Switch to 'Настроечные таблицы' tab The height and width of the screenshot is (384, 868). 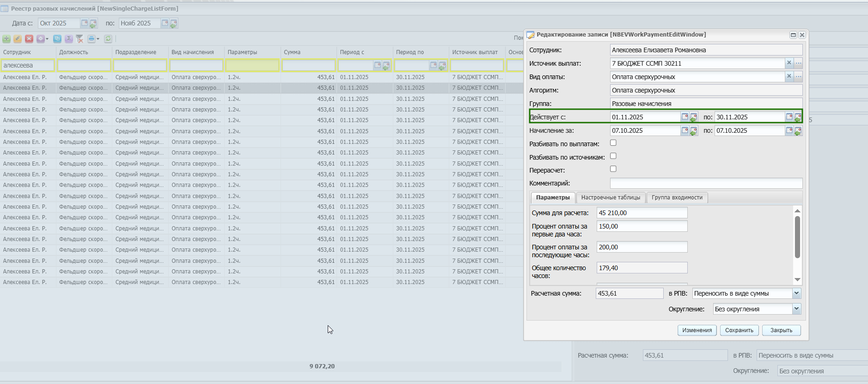(x=611, y=198)
